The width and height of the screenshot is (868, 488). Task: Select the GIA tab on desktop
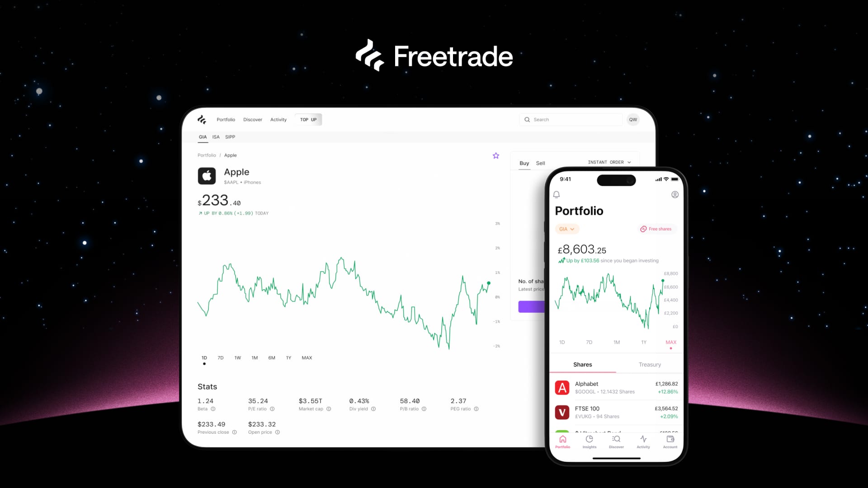tap(203, 136)
